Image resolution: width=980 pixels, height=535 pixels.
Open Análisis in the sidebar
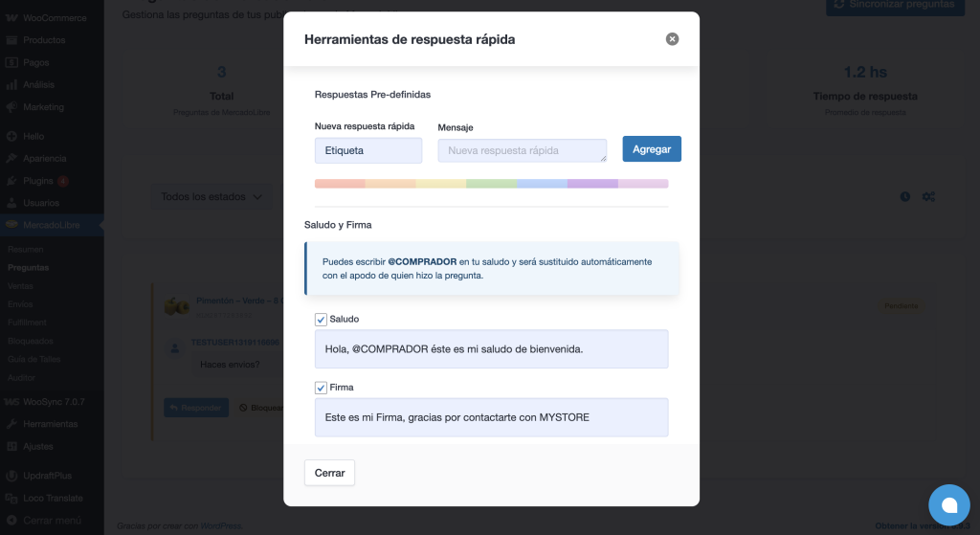pos(38,84)
